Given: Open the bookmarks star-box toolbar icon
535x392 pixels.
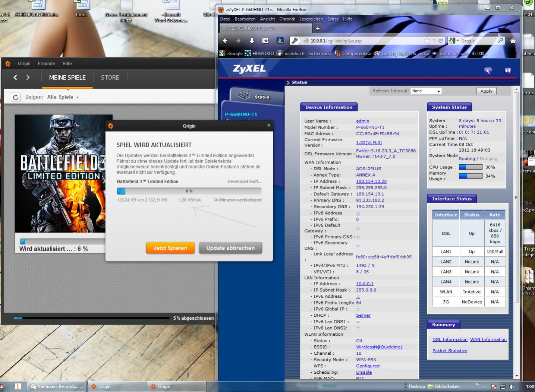Looking at the screenshot, I should tap(265, 41).
